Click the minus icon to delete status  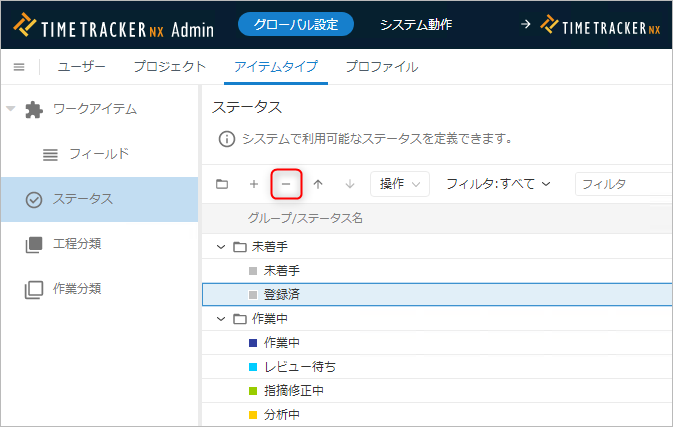click(x=286, y=184)
